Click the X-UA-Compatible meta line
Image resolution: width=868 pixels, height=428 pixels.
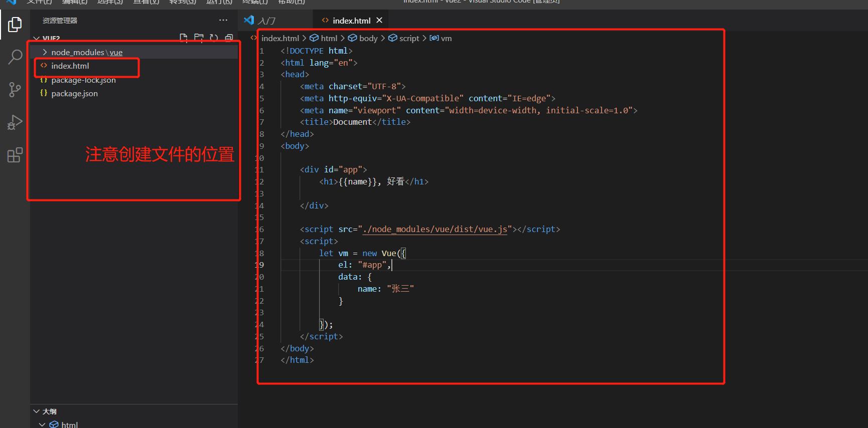pyautogui.click(x=427, y=98)
